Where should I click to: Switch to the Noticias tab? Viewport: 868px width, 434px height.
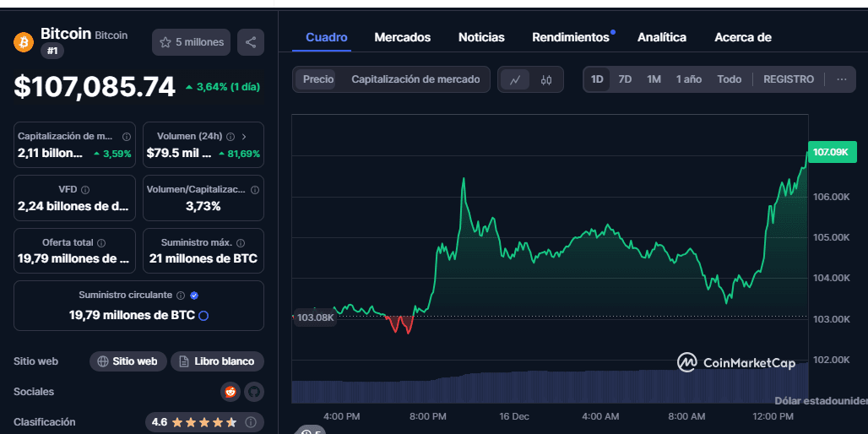tap(481, 38)
